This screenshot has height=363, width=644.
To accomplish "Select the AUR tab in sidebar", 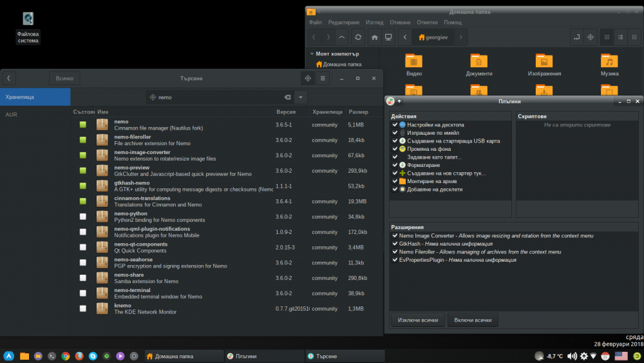I will click(35, 115).
